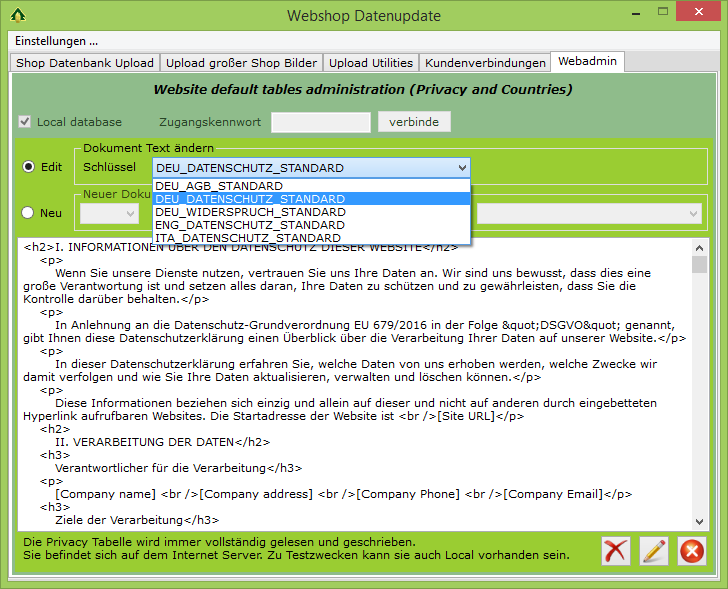Collapse the Schlüssel dropdown arrow
The height and width of the screenshot is (589, 728).
tap(461, 168)
